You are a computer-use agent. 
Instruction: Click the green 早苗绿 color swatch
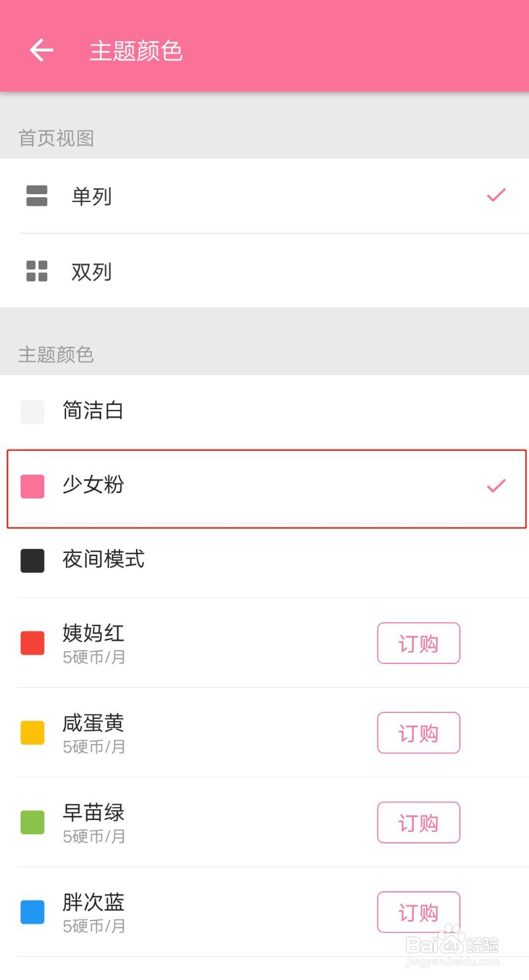click(32, 822)
